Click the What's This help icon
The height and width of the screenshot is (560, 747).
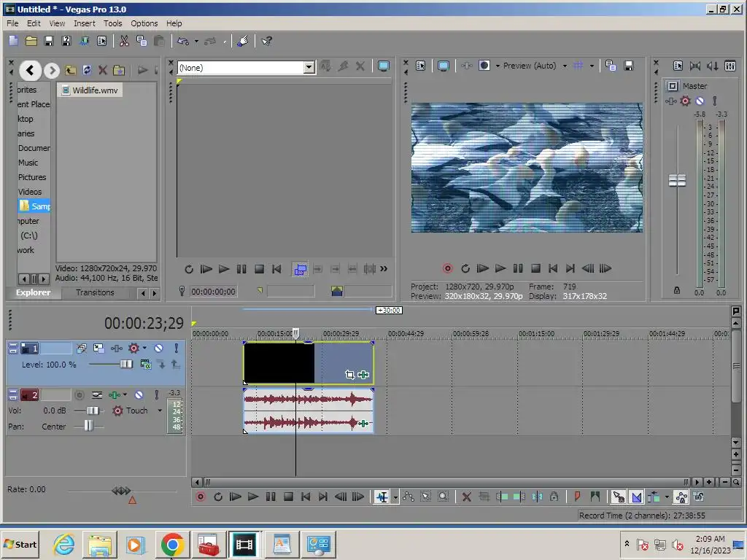point(266,41)
